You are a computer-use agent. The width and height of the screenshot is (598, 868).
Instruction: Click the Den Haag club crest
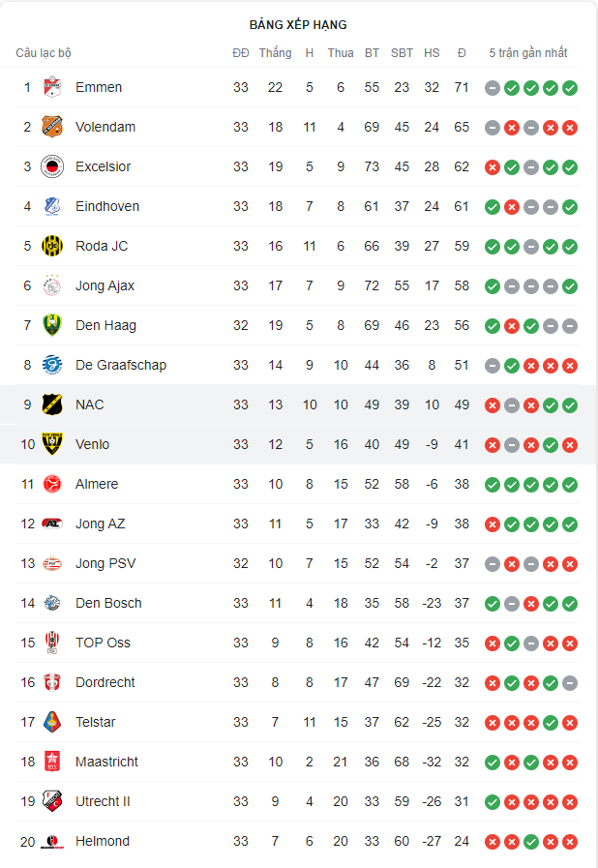pyautogui.click(x=52, y=325)
